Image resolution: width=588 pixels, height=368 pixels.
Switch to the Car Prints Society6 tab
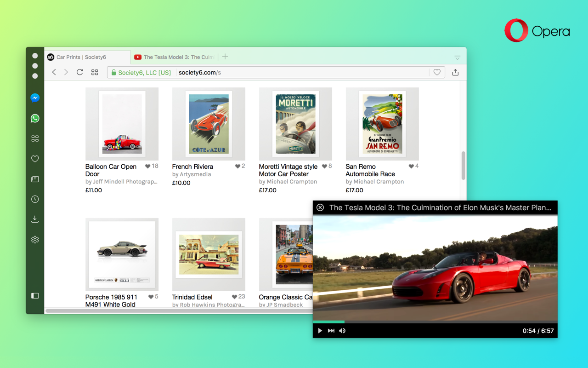[83, 57]
